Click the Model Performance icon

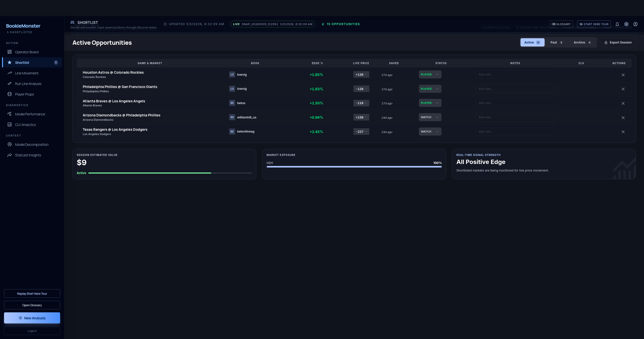click(x=10, y=114)
